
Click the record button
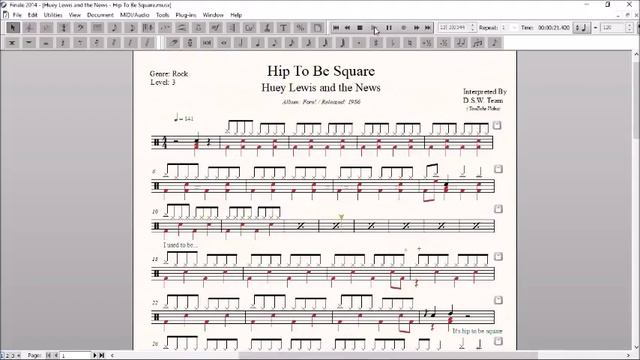pyautogui.click(x=403, y=28)
